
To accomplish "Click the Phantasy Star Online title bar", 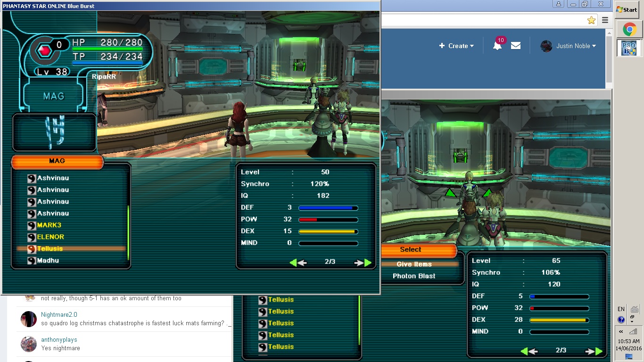I will click(190, 6).
